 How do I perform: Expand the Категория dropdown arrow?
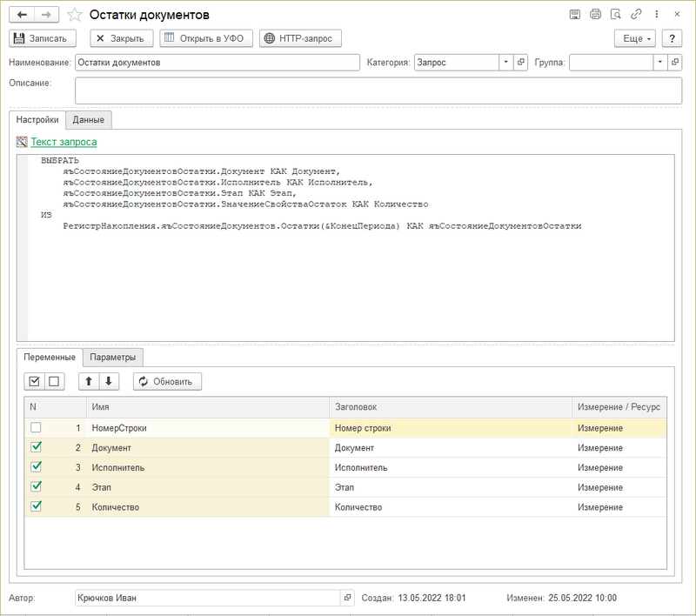click(505, 63)
